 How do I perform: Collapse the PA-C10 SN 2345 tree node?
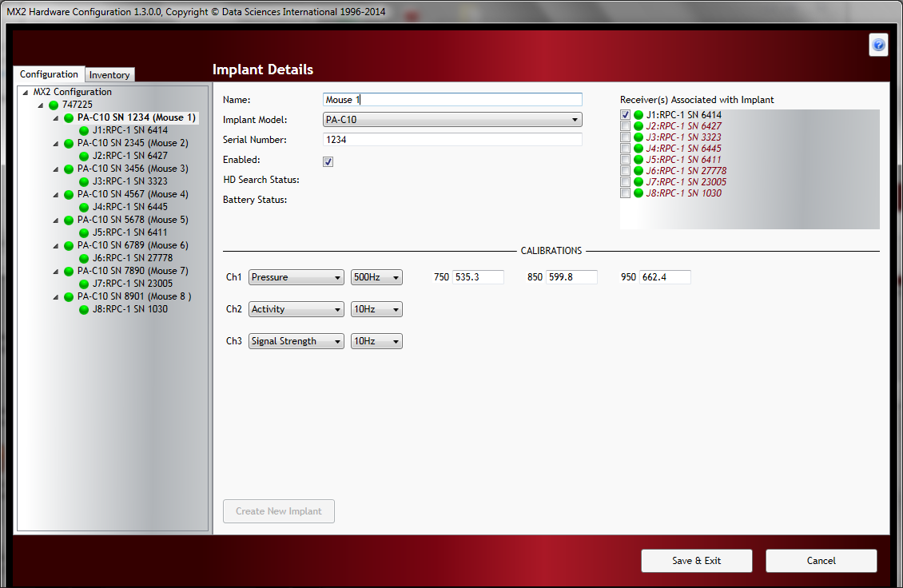pos(54,143)
